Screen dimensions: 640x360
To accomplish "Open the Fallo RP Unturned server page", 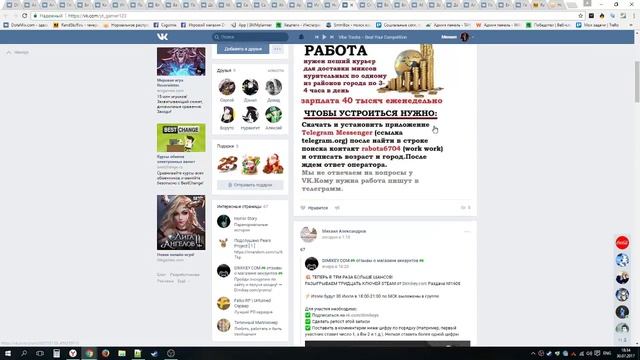I will click(252, 303).
